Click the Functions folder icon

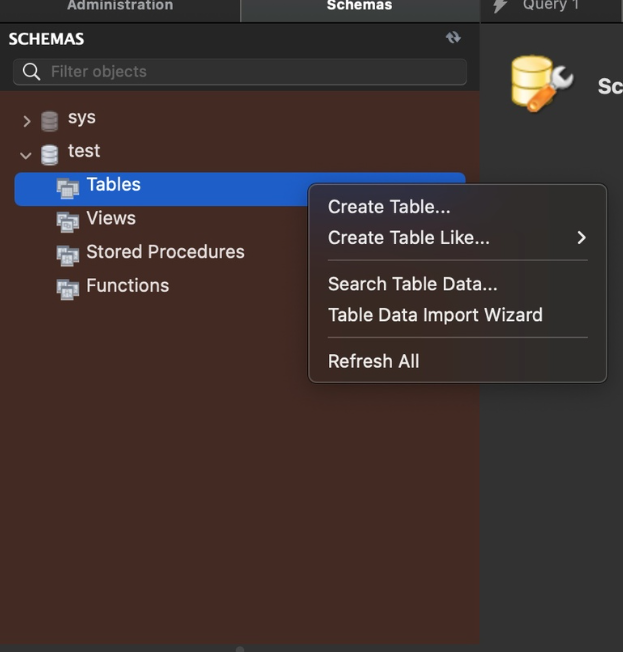pos(68,288)
